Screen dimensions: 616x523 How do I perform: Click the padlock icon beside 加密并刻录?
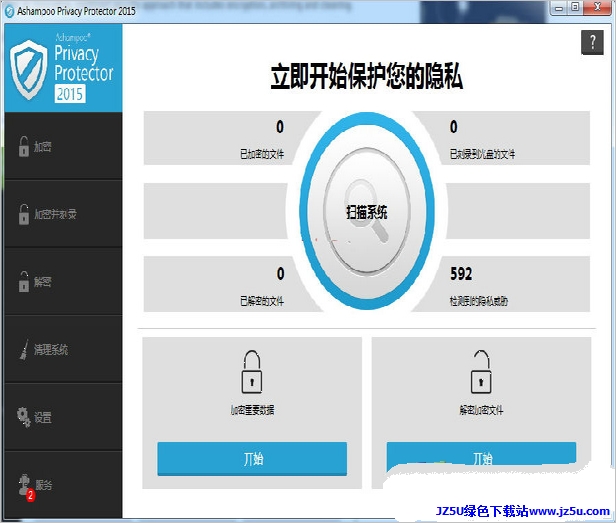coord(24,214)
